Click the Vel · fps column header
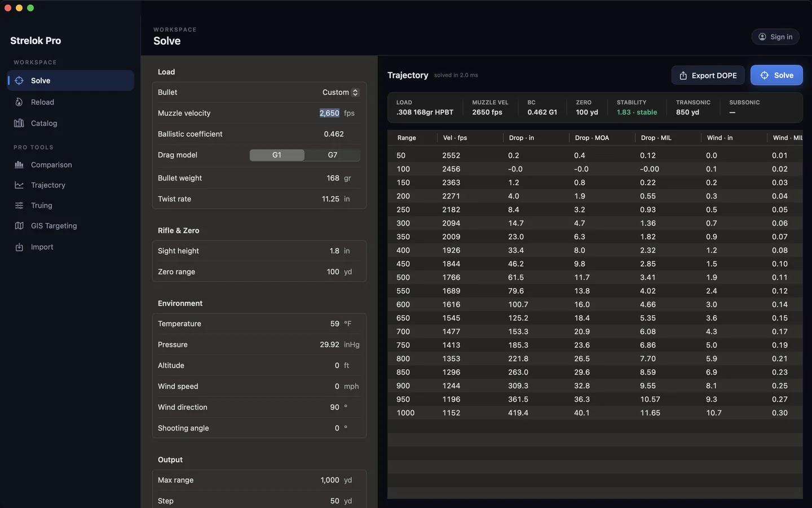The height and width of the screenshot is (508, 812). (455, 138)
